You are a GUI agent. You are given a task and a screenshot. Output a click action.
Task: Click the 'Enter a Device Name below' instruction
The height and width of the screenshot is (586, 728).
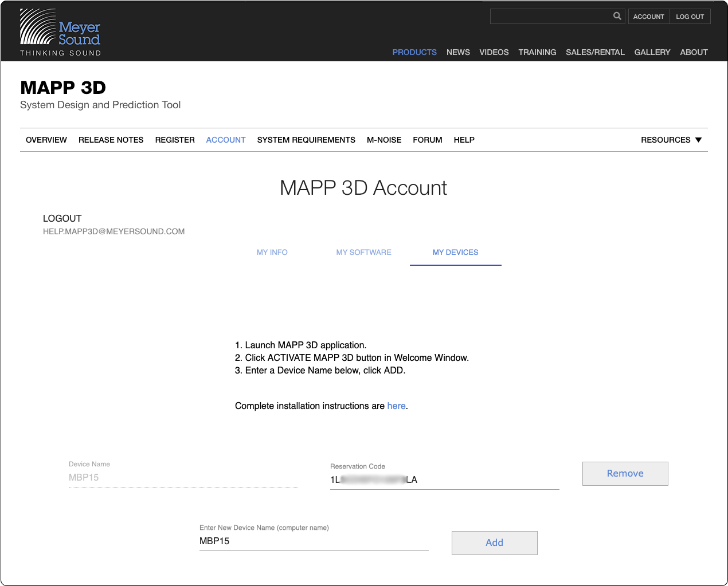[x=320, y=370]
